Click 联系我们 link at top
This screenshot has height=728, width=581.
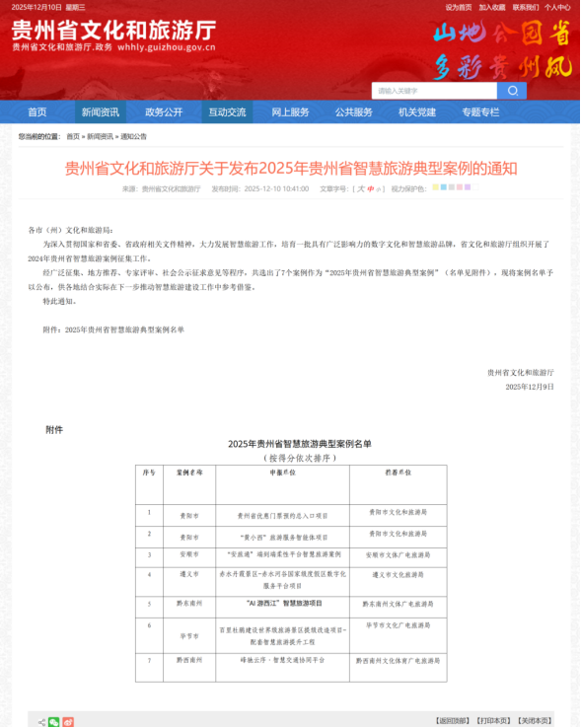pos(526,7)
